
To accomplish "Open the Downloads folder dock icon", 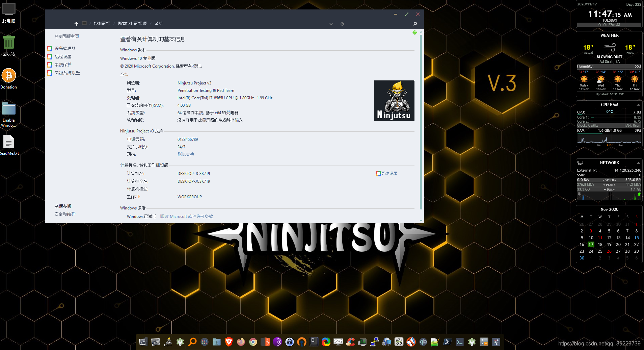I will point(217,342).
